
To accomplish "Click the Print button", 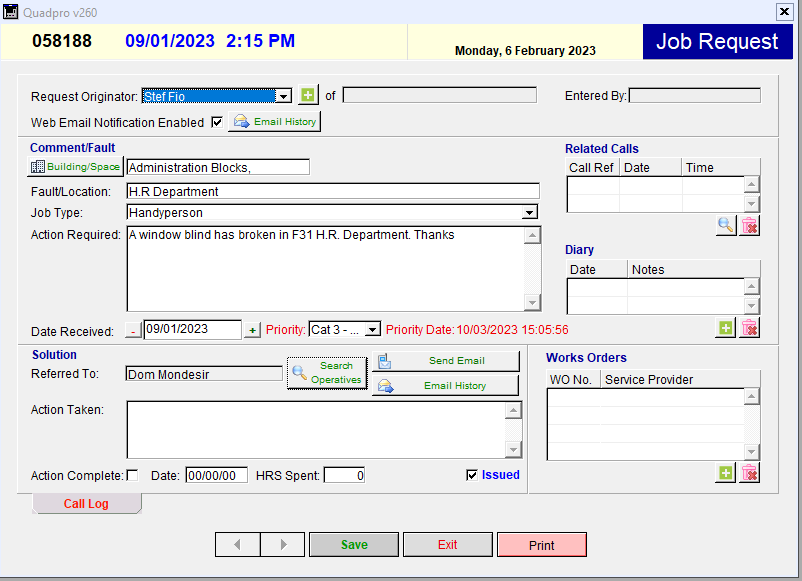I will [541, 545].
